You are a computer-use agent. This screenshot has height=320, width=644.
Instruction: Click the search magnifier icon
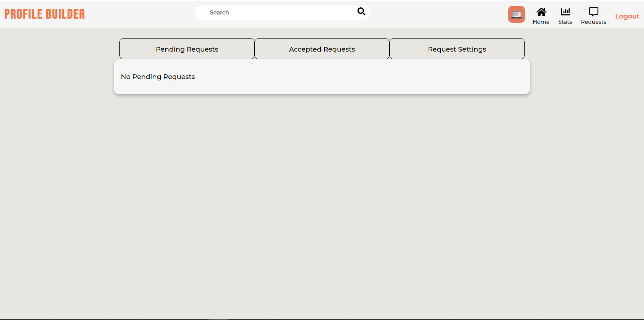pos(361,11)
